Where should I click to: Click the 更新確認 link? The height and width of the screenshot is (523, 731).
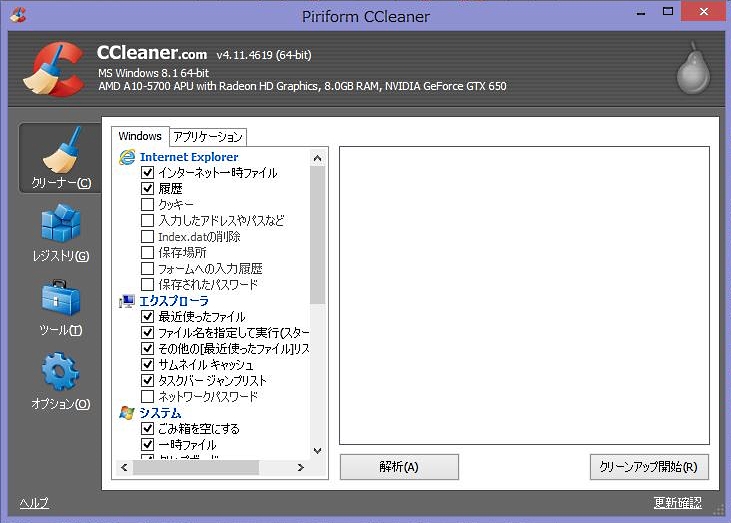point(677,502)
